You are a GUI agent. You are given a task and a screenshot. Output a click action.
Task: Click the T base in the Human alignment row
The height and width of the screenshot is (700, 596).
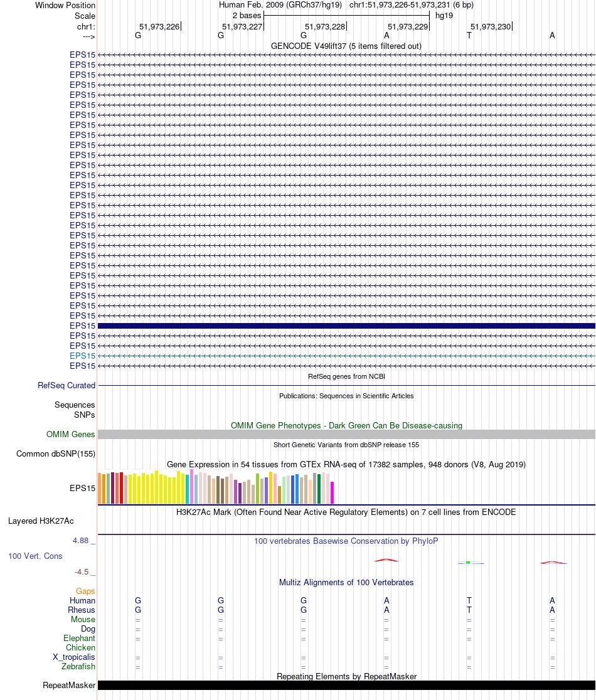point(469,600)
